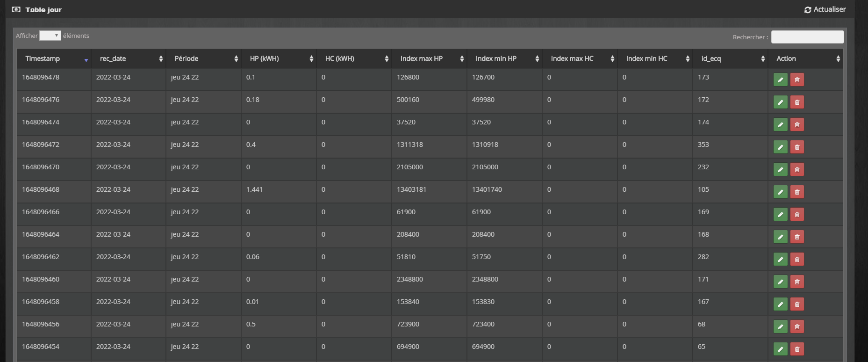The image size is (868, 362).
Task: Edit the row with id_ecq 167
Action: [x=781, y=304]
